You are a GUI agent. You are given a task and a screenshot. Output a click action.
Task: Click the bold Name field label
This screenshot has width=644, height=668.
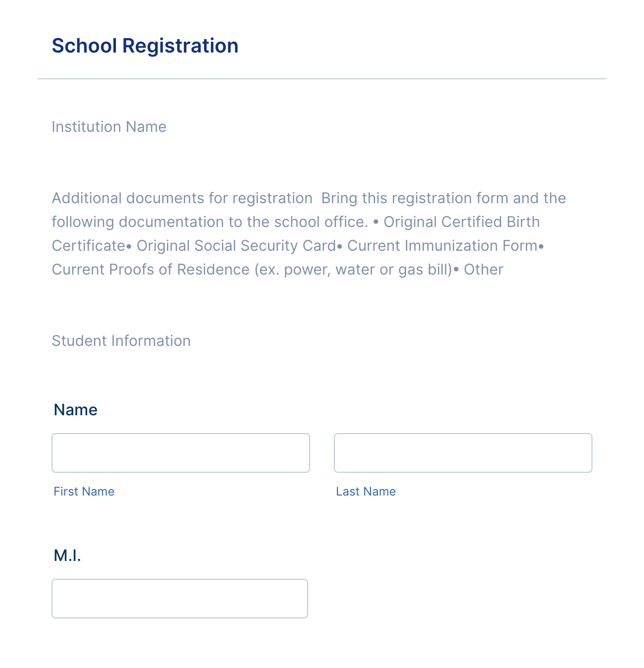click(75, 410)
